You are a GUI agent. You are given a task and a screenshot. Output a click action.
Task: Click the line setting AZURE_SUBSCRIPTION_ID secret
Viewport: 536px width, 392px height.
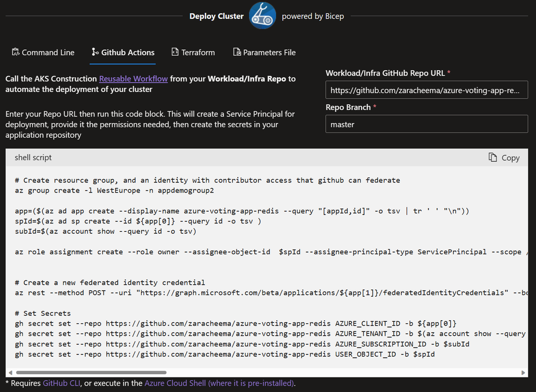click(242, 344)
